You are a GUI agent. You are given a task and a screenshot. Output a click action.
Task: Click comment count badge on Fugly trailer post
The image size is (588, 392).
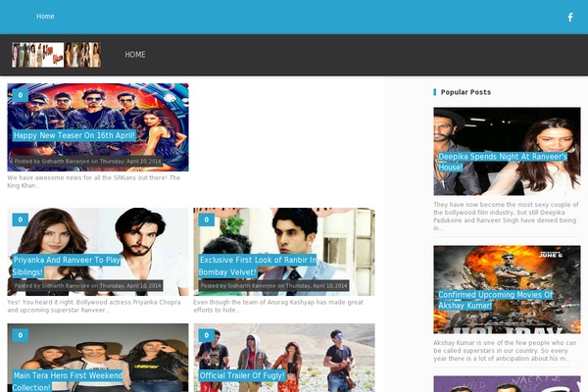click(x=206, y=335)
